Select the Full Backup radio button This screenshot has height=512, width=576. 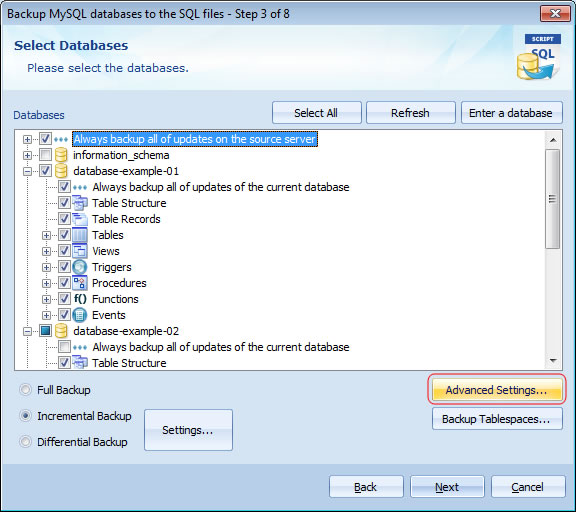(25, 390)
